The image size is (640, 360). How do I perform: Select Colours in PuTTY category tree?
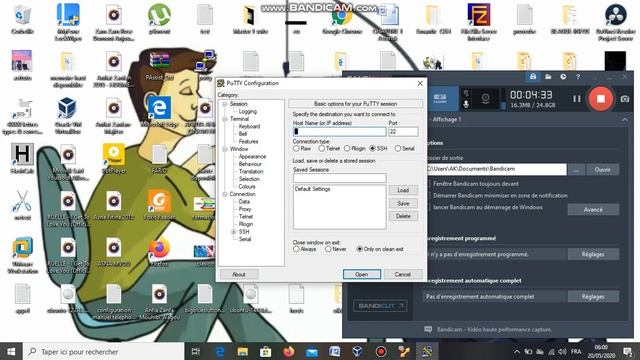tap(247, 187)
